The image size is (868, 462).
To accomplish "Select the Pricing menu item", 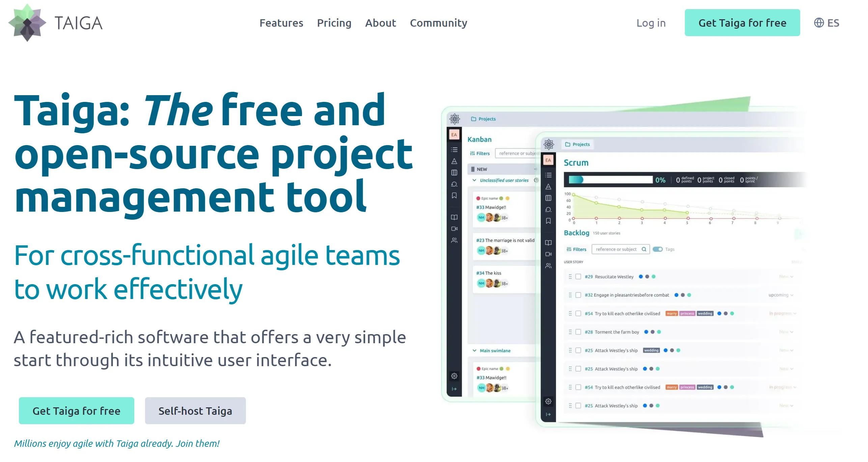I will (x=334, y=24).
